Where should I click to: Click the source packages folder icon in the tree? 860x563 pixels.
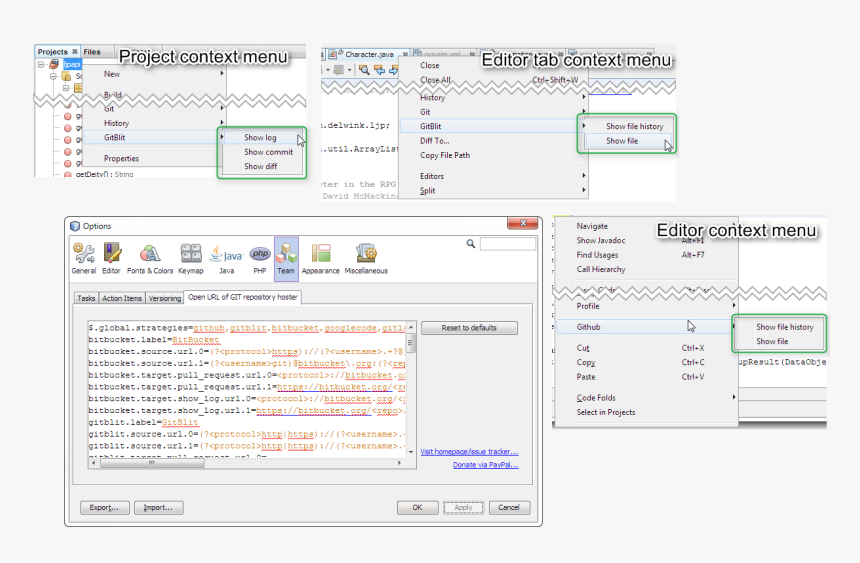tap(67, 76)
